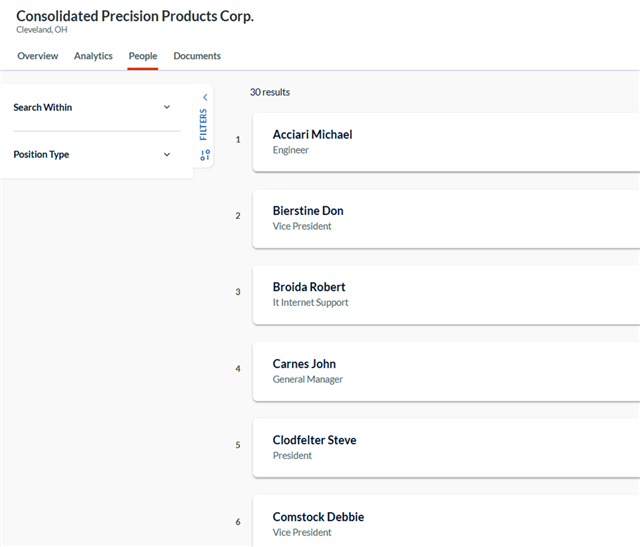Open the Analytics tab
The height and width of the screenshot is (547, 640).
[93, 56]
